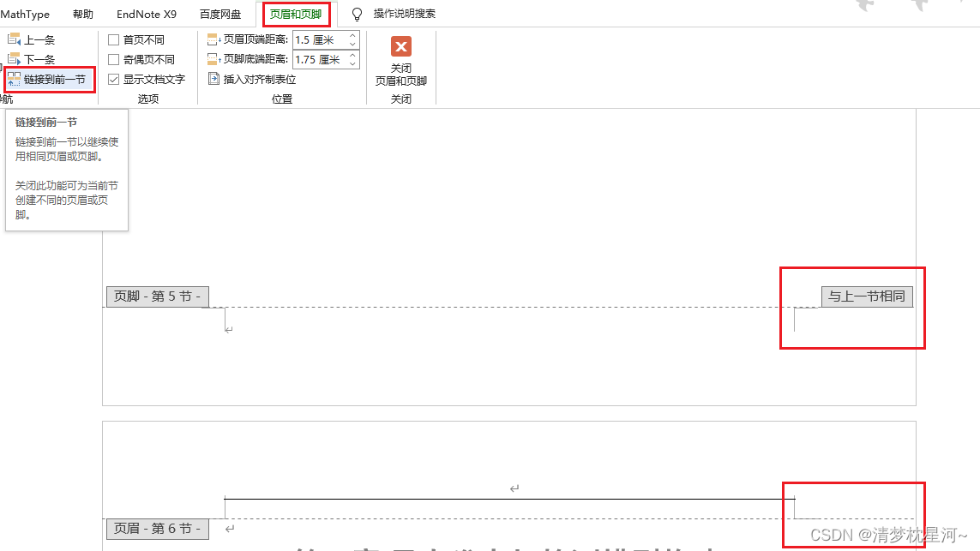Click the 页眉顶端距离 header distance icon
Viewport: 980px width, 551px height.
click(214, 39)
